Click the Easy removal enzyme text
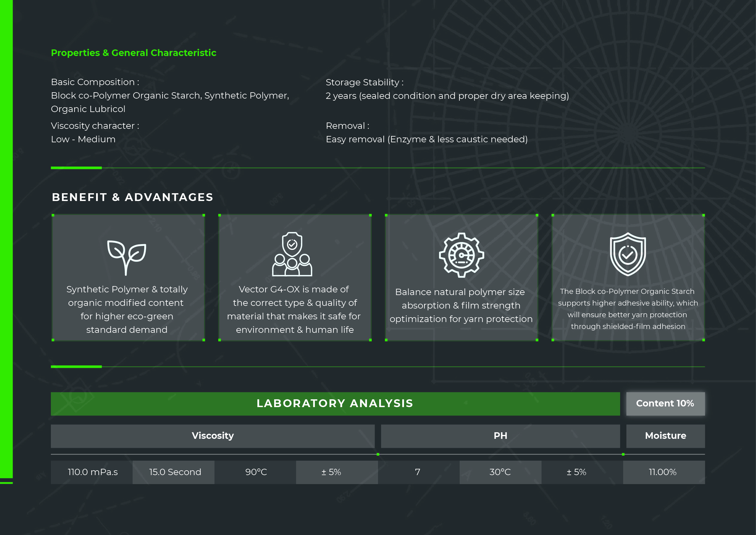The width and height of the screenshot is (756, 535). tap(427, 139)
